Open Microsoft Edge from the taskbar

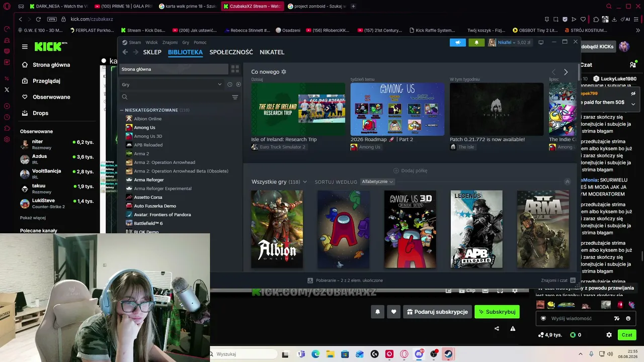[315, 354]
